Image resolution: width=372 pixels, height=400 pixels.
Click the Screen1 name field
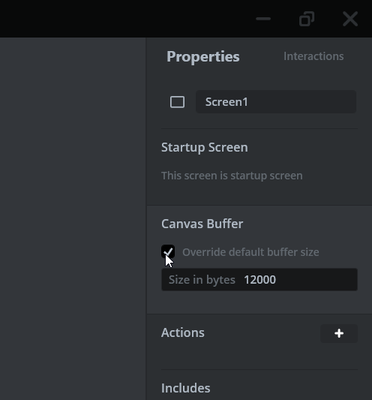(x=276, y=102)
